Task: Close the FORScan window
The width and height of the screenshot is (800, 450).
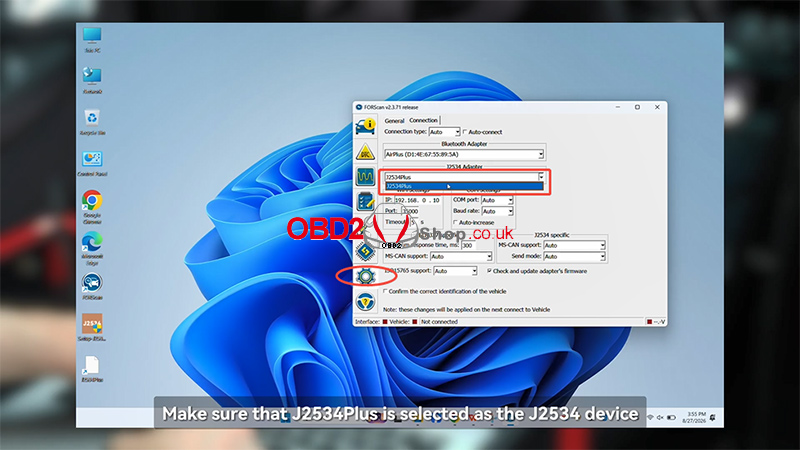Action: point(657,107)
